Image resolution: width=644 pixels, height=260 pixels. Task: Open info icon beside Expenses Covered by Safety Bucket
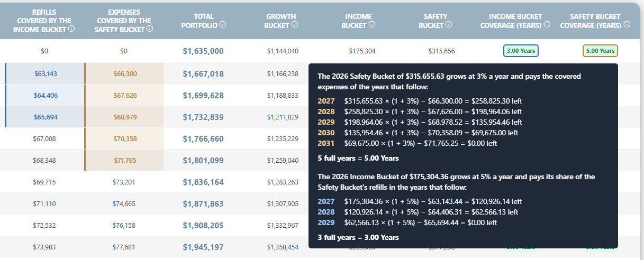150,29
